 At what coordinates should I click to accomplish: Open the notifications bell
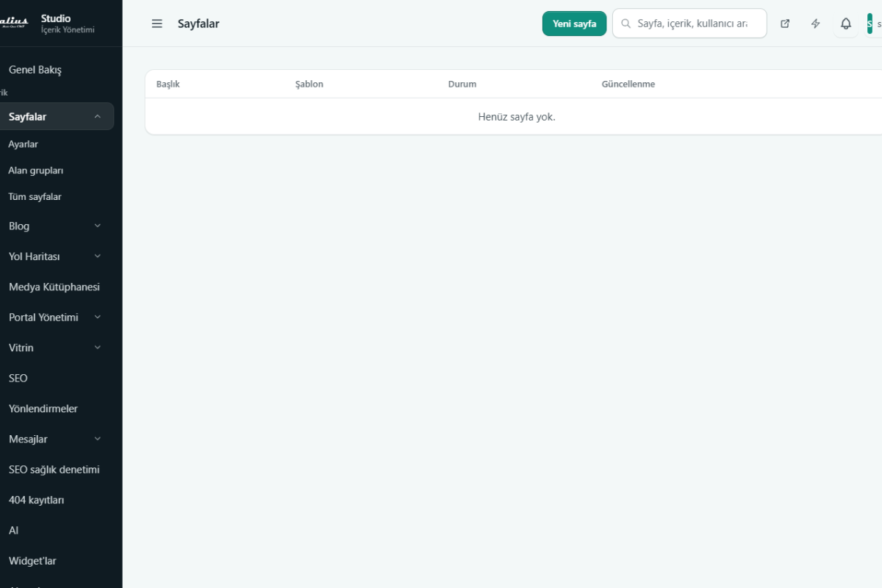[846, 24]
